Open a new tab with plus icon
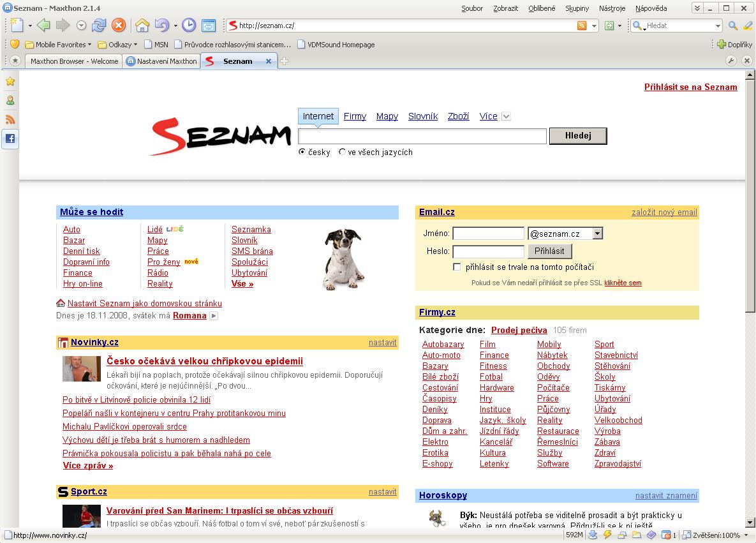The width and height of the screenshot is (756, 543). pyautogui.click(x=285, y=61)
